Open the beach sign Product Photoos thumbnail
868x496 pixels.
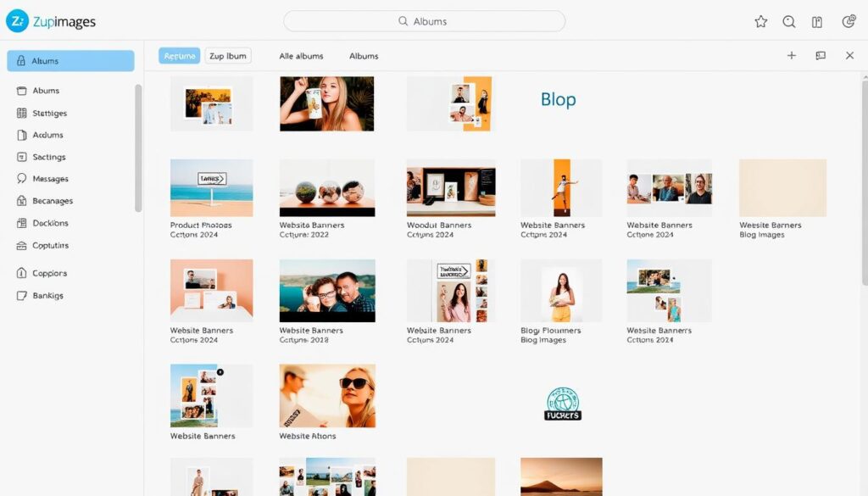click(211, 187)
